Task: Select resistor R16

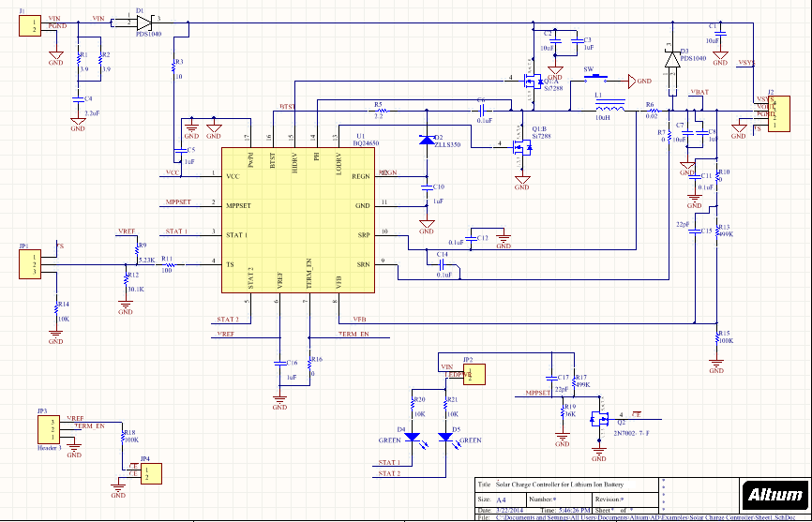Action: (309, 364)
